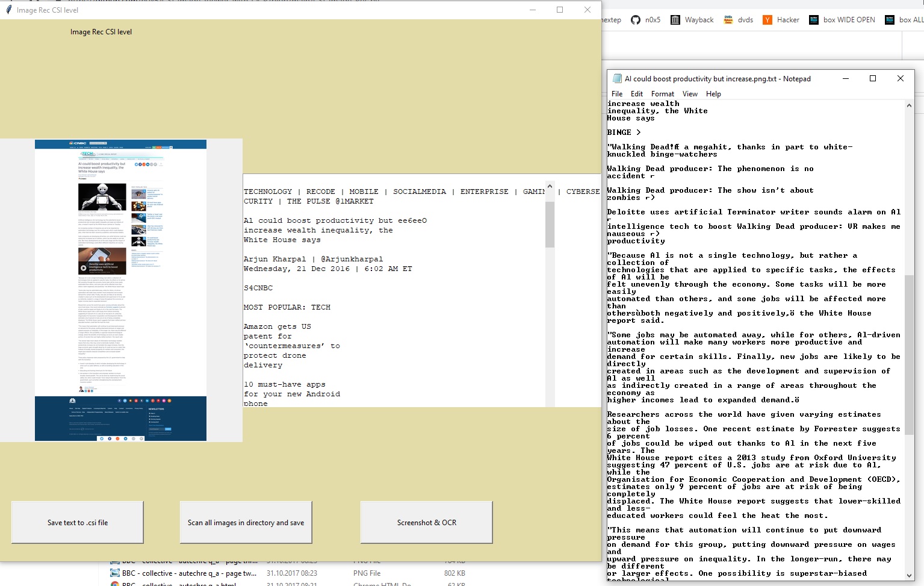Image resolution: width=924 pixels, height=586 pixels.
Task: Click the Notepad scrollbar down arrow
Action: coord(909,575)
